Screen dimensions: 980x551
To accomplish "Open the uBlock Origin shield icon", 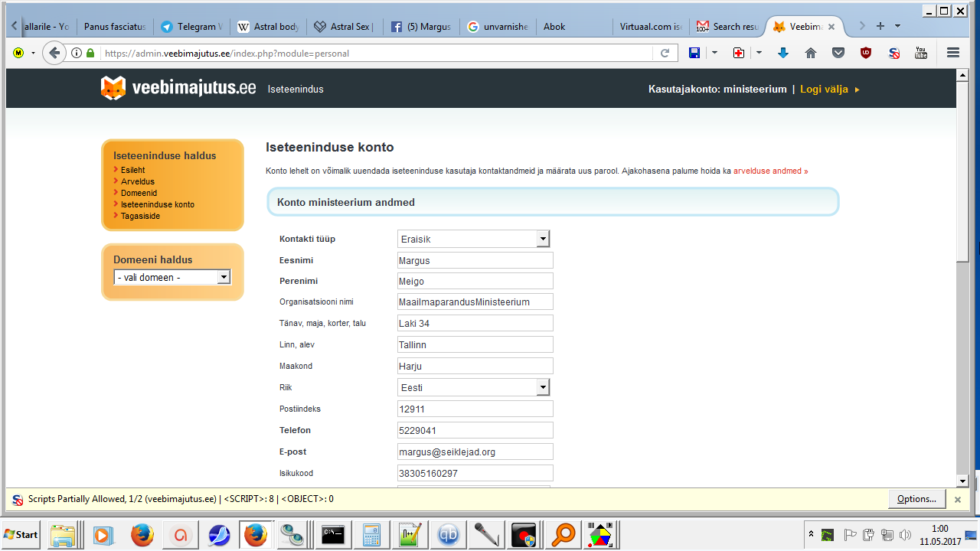I will click(866, 53).
